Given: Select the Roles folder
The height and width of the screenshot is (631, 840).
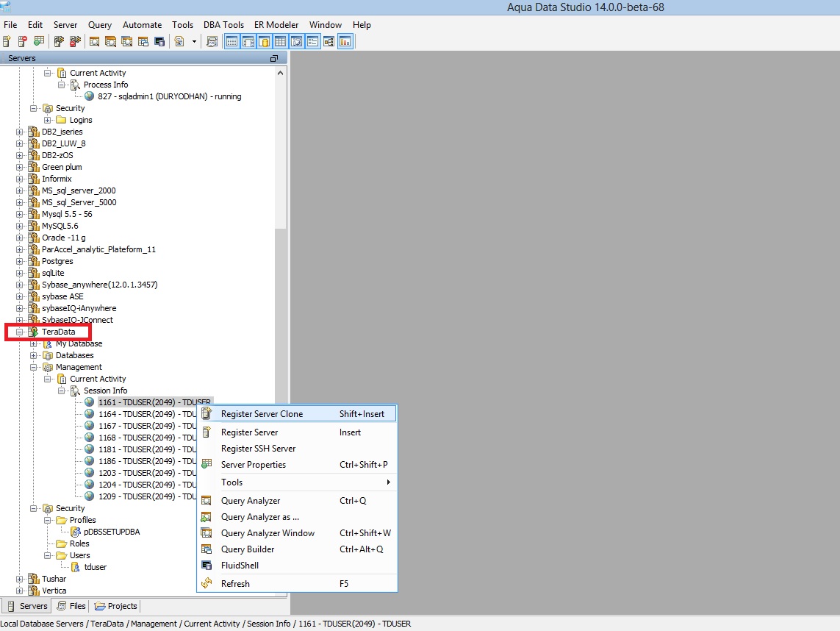Looking at the screenshot, I should click(79, 543).
